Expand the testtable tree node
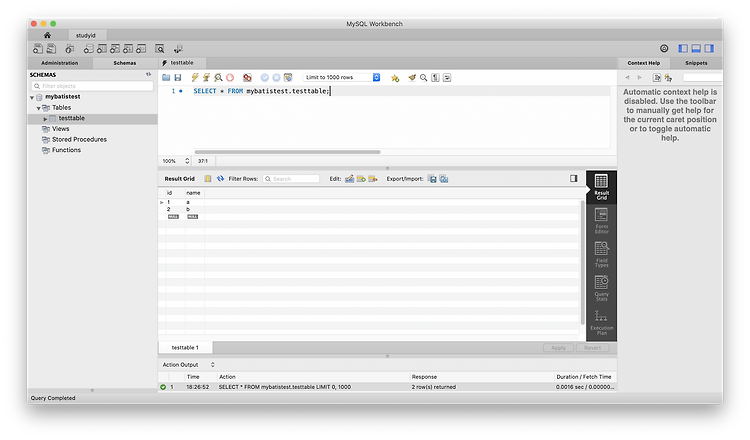750x440 pixels. [x=45, y=119]
